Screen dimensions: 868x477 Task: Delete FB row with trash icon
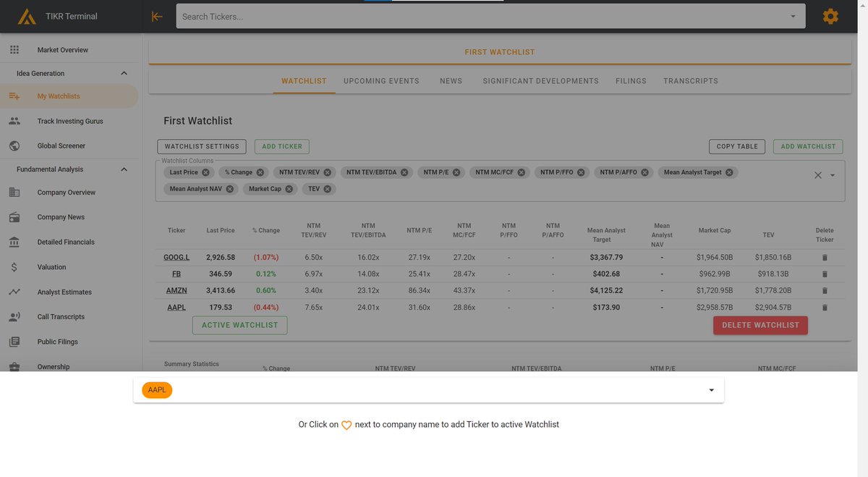[825, 274]
